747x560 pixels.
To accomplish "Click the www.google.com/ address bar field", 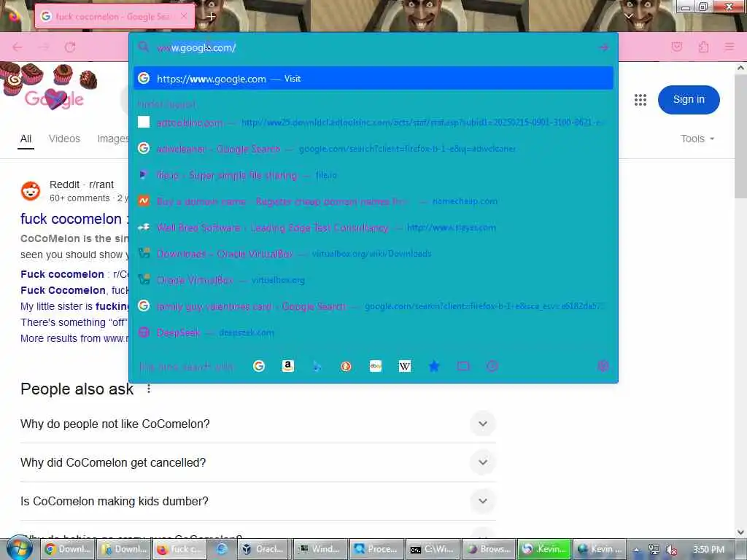I will [x=374, y=47].
